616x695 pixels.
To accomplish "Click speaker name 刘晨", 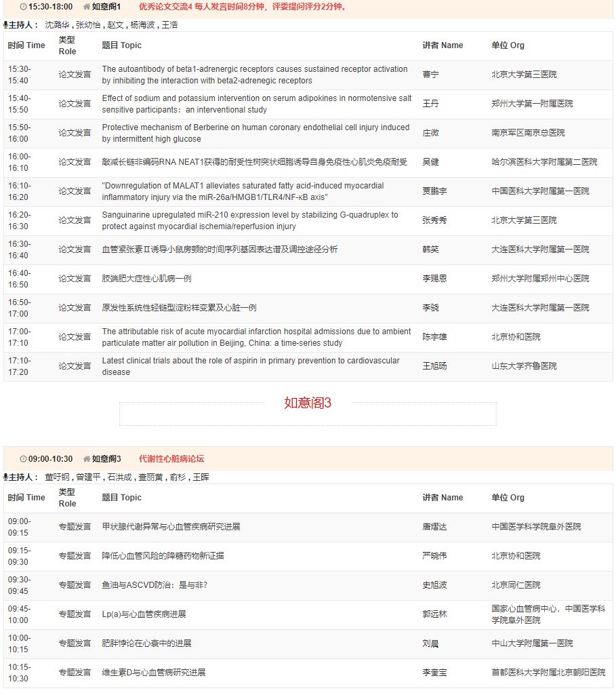I will [x=430, y=643].
